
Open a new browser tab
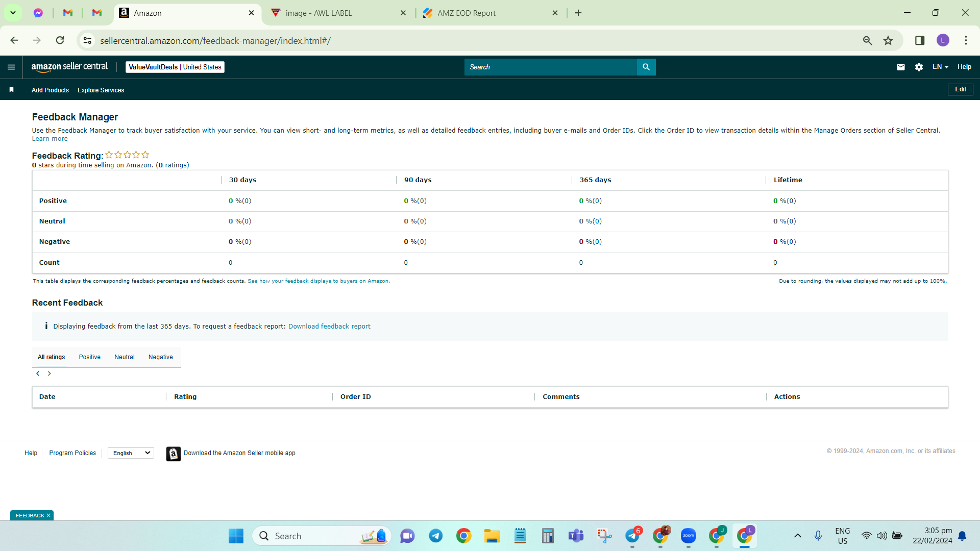(578, 13)
